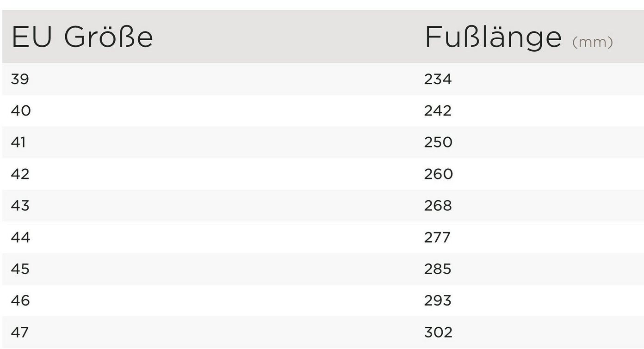Image resolution: width=644 pixels, height=349 pixels.
Task: Click the 285 foot length value
Action: coord(438,269)
